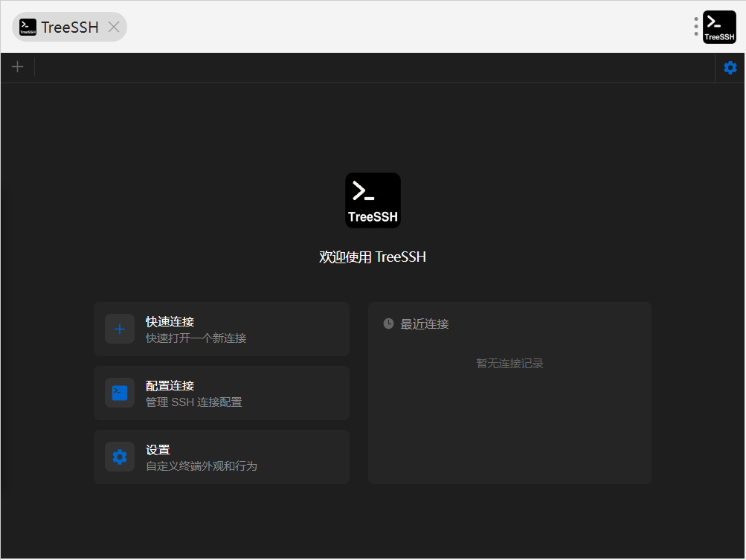Click the TreeSSH logo in top-right corner
Viewport: 746px width, 560px height.
719,27
